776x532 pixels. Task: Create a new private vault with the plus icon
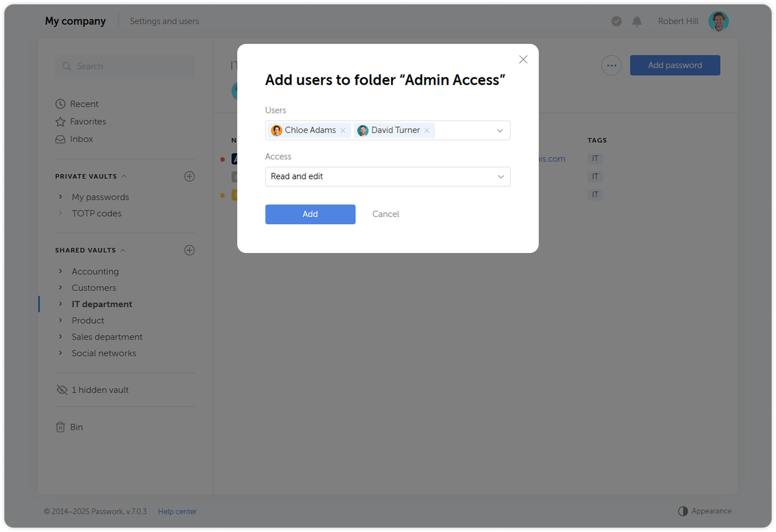[x=189, y=176]
